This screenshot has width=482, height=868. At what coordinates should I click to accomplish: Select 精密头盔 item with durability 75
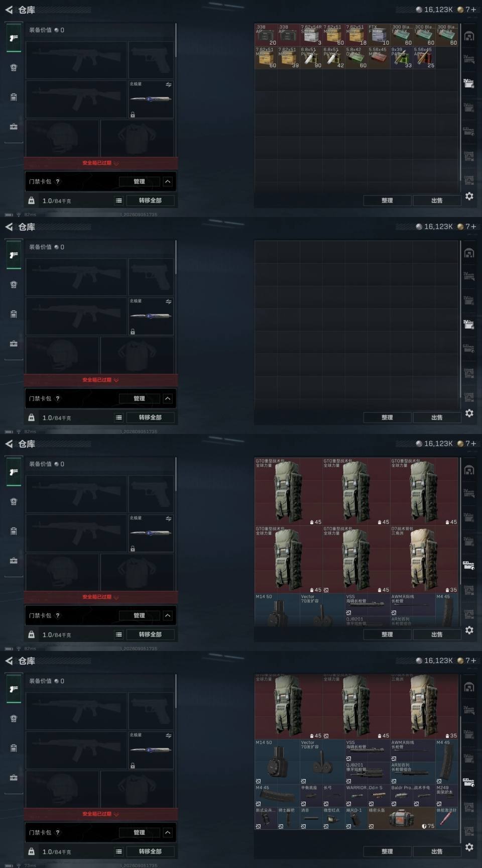pyautogui.click(x=402, y=818)
